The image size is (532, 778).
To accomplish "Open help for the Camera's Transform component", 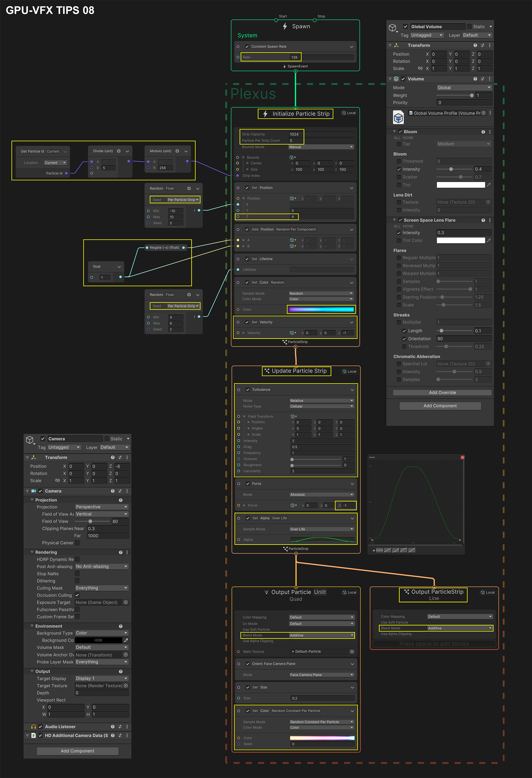I will pyautogui.click(x=113, y=457).
